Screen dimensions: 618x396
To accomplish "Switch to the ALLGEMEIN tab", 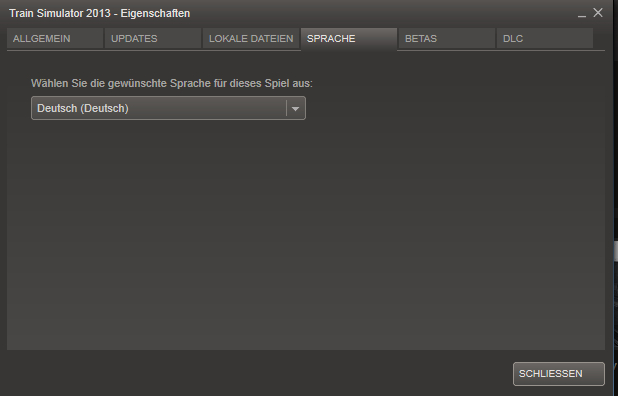I will point(55,39).
